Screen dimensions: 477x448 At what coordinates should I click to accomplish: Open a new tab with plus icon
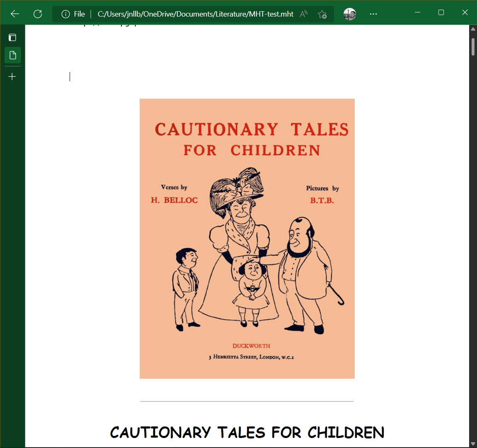(x=12, y=76)
